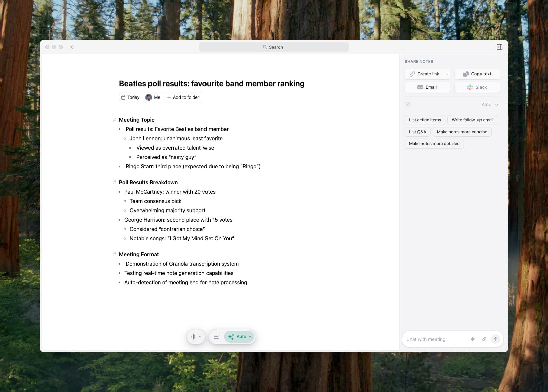This screenshot has height=392, width=548.
Task: Share notes to Slack
Action: [477, 87]
